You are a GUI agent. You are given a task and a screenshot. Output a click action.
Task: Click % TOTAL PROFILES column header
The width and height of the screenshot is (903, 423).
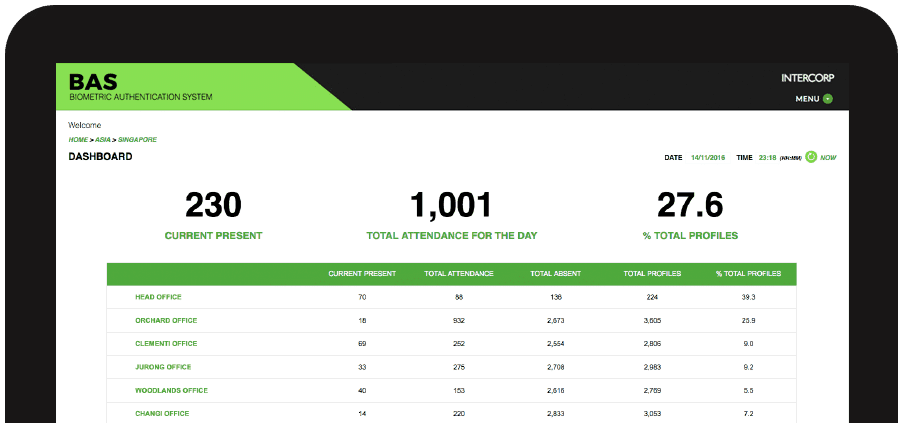pyautogui.click(x=749, y=274)
